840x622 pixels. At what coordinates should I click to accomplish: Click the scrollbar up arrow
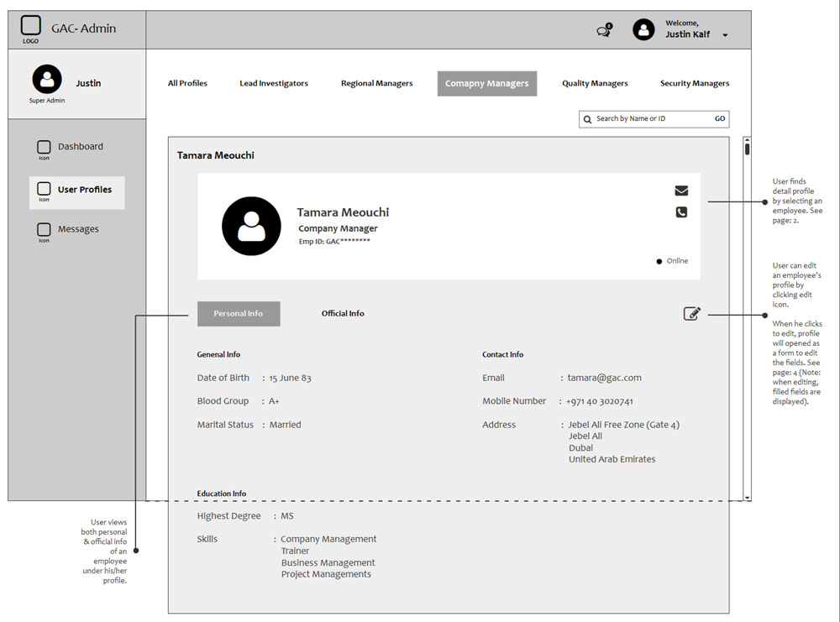(x=747, y=141)
